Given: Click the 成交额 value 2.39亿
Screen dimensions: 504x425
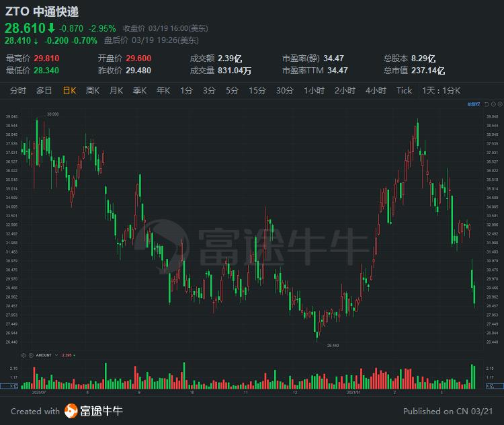Looking at the screenshot, I should point(230,59).
